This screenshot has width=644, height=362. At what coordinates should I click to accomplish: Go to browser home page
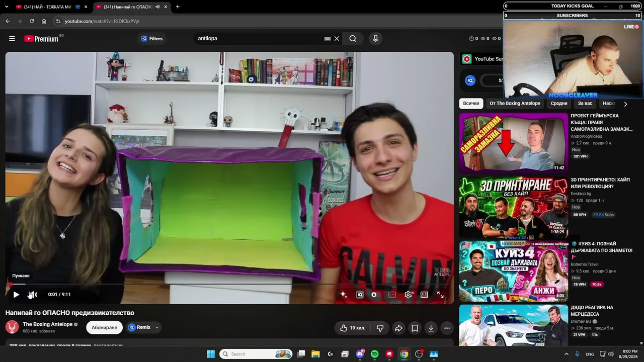point(44,21)
